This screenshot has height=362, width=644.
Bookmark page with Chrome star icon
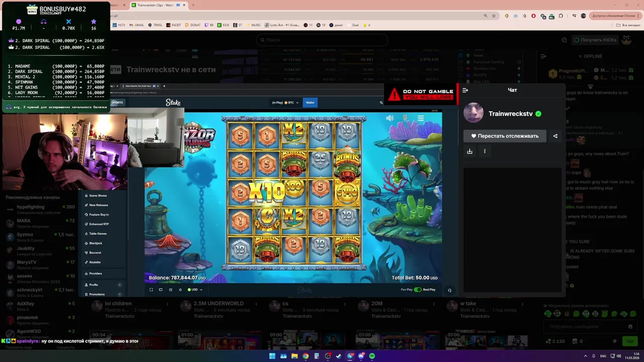[494, 16]
